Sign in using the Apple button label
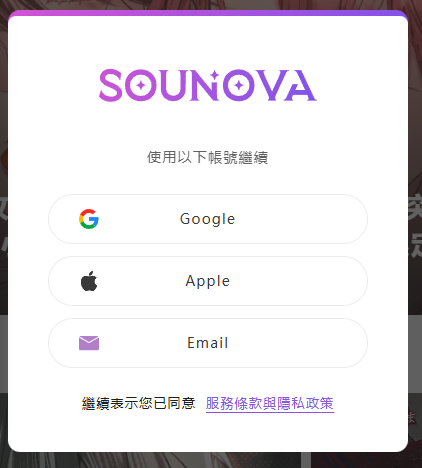The image size is (422, 468). click(x=208, y=281)
